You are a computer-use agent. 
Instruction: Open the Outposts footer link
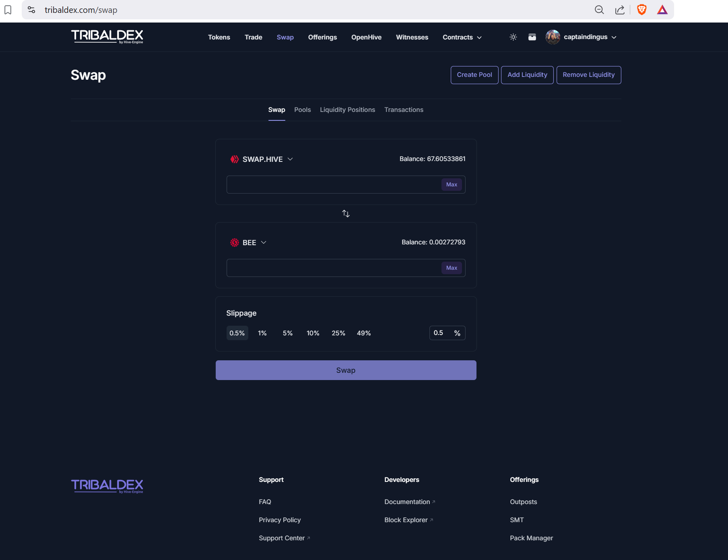[x=523, y=502]
